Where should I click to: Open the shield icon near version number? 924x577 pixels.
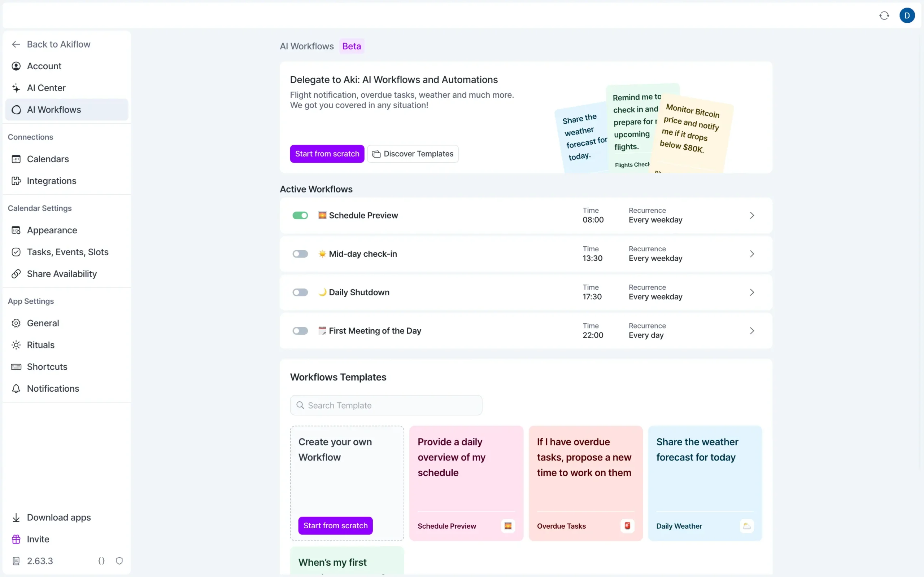click(x=119, y=560)
